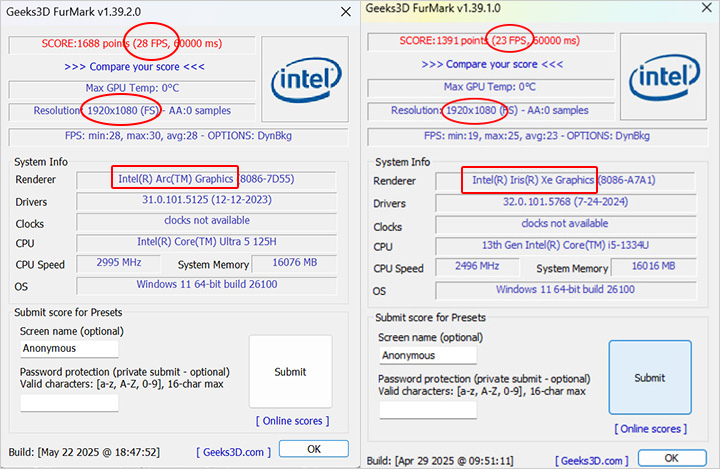Select the SCORE:1391 points text

(444, 40)
